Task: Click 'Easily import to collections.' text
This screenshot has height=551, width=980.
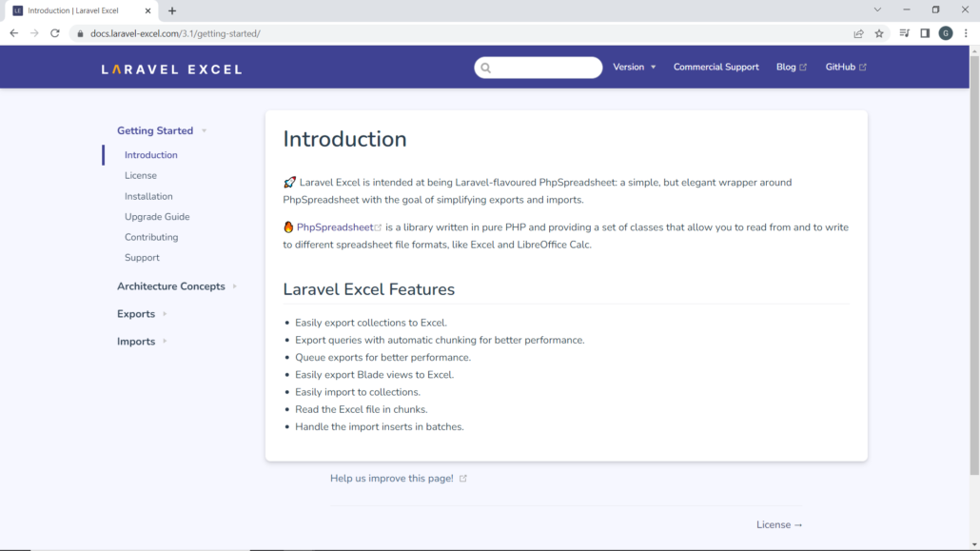Action: tap(358, 392)
